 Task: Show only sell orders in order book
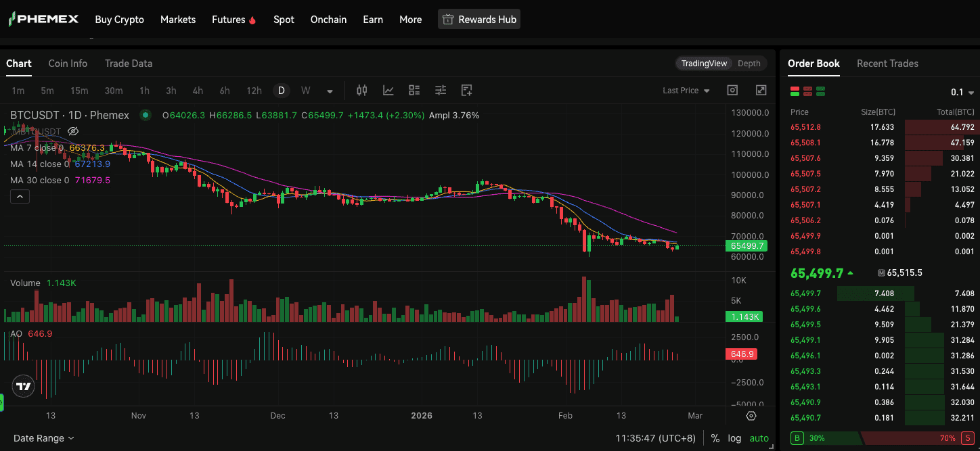[x=808, y=90]
